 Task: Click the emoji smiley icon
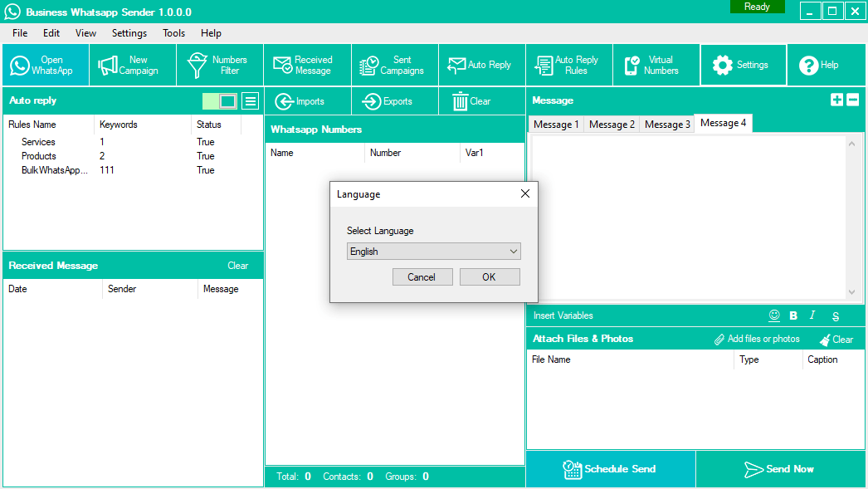774,315
